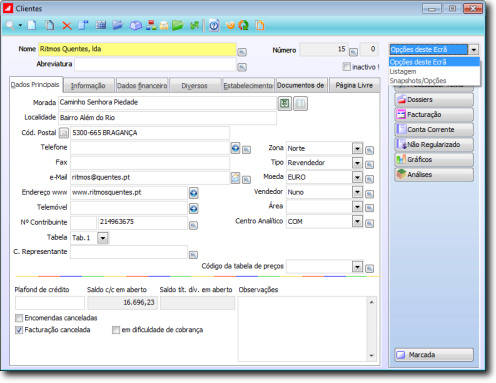Toggle em dificuldade de cobrança checkbox

116,330
